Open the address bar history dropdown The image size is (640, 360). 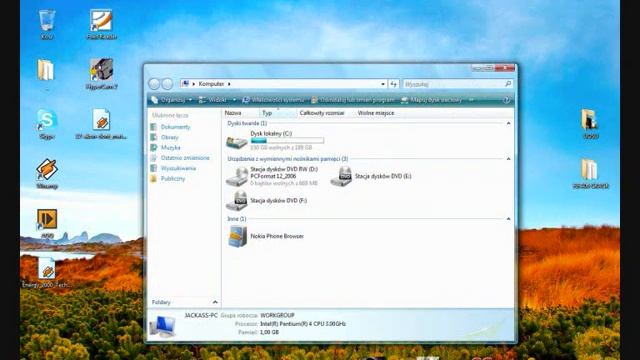383,84
